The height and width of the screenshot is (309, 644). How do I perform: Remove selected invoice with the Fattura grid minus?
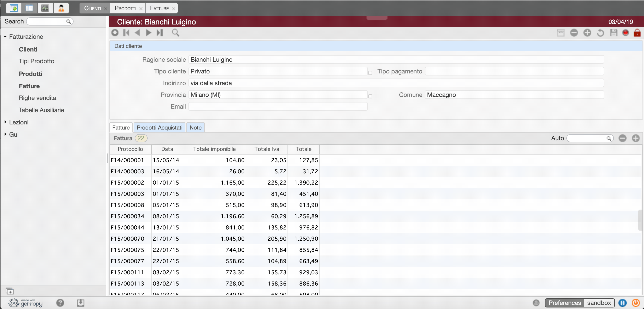coord(623,138)
